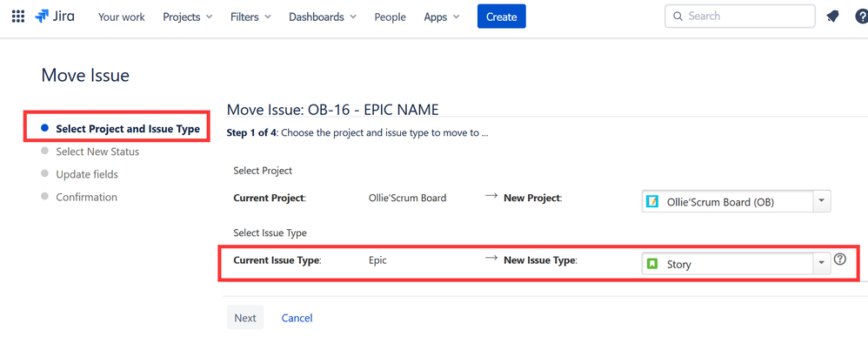Click the Select Issue Type section label
Image resolution: width=868 pixels, height=344 pixels.
[x=270, y=233]
